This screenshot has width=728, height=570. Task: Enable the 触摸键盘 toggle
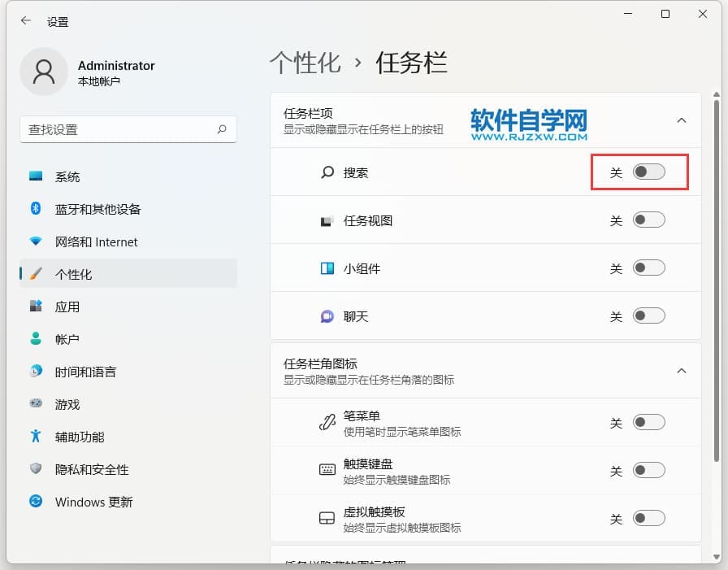pyautogui.click(x=648, y=471)
